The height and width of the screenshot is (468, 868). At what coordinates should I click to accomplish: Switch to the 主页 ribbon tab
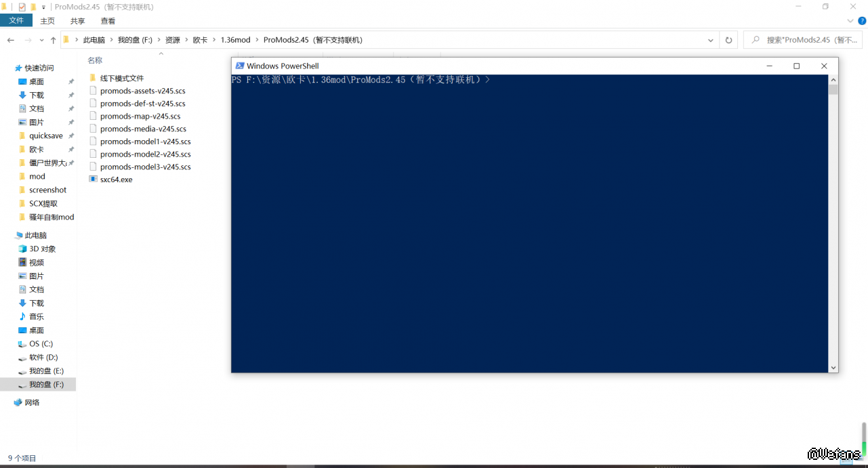point(47,21)
